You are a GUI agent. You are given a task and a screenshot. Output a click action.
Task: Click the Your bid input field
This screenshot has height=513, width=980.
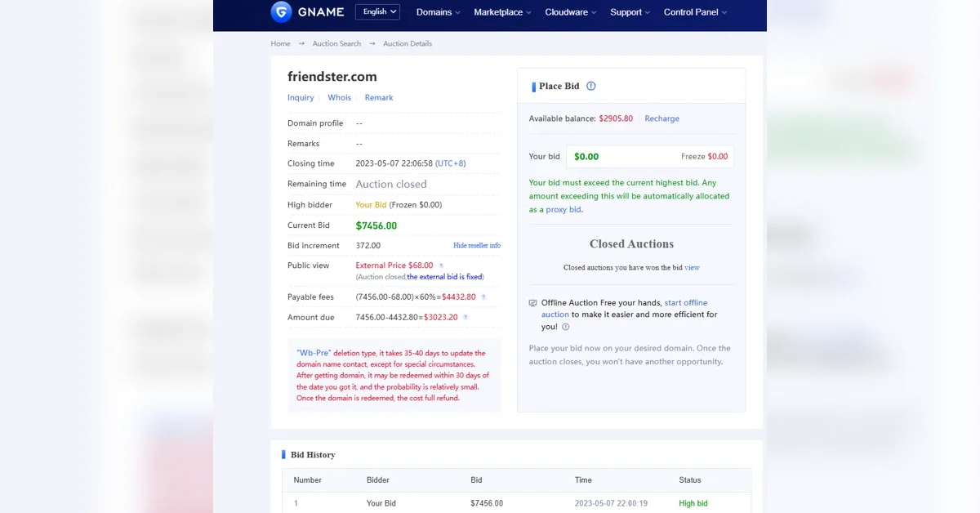650,156
